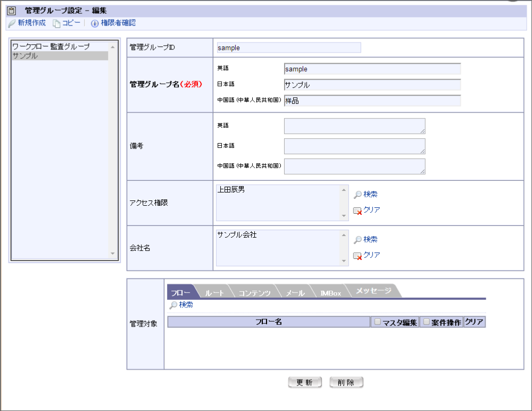This screenshot has width=532, height=411.
Task: Click the 会社名 search magnifier icon
Action: (x=358, y=240)
